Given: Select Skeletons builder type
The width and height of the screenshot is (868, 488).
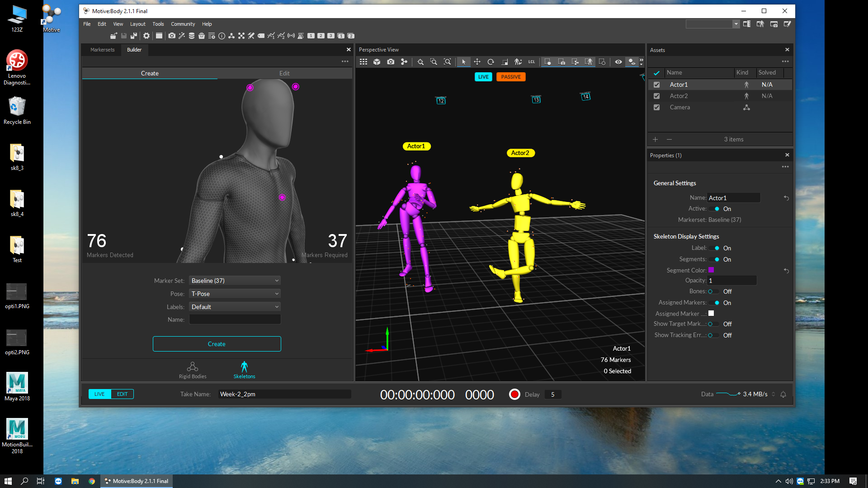Looking at the screenshot, I should [244, 370].
